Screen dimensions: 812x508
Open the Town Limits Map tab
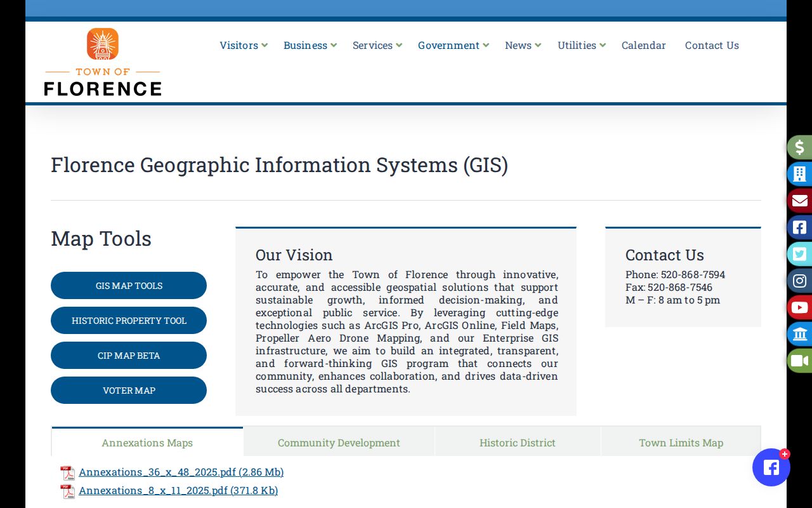pos(681,442)
